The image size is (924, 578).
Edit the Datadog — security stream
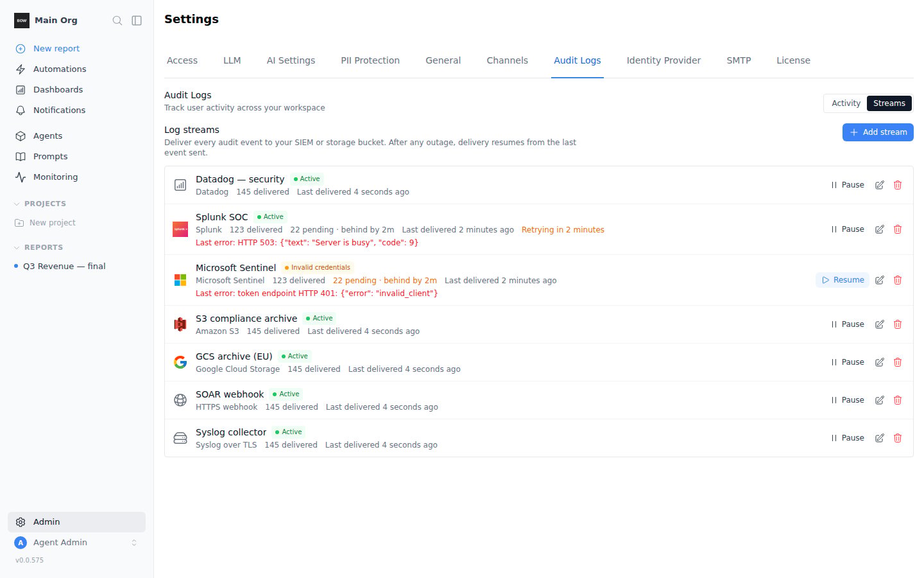tap(880, 185)
